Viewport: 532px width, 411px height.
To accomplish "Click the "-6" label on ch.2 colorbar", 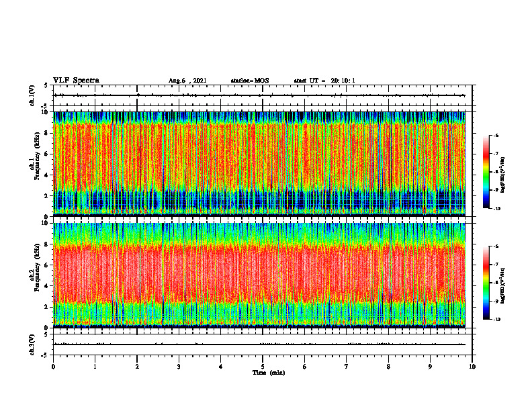I will pos(496,246).
